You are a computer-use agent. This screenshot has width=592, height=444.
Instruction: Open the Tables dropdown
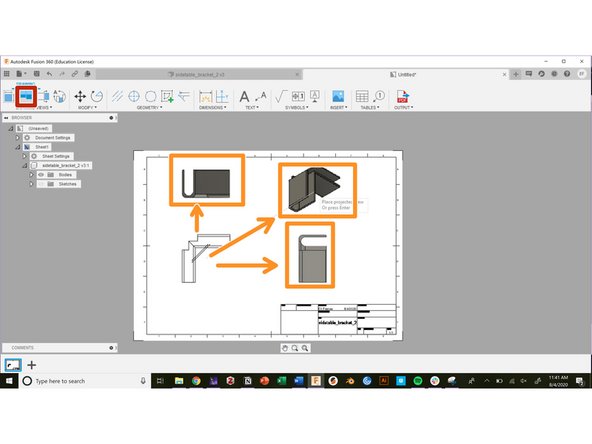pyautogui.click(x=370, y=108)
